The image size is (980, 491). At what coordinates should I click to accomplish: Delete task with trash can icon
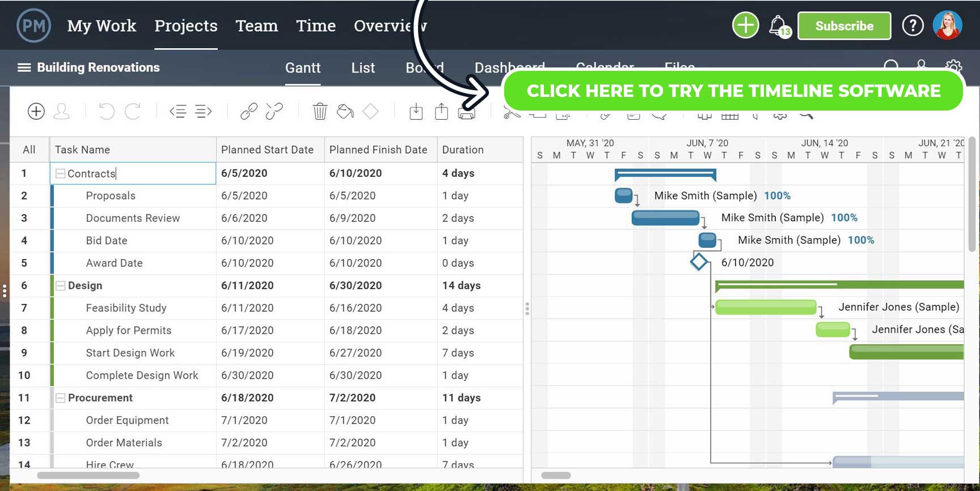coord(320,111)
